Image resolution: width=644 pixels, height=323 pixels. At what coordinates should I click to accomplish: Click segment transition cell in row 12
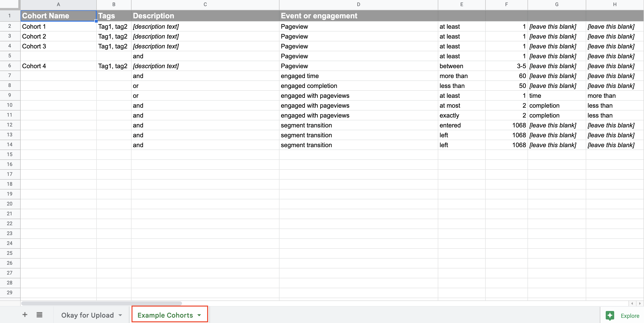point(358,125)
